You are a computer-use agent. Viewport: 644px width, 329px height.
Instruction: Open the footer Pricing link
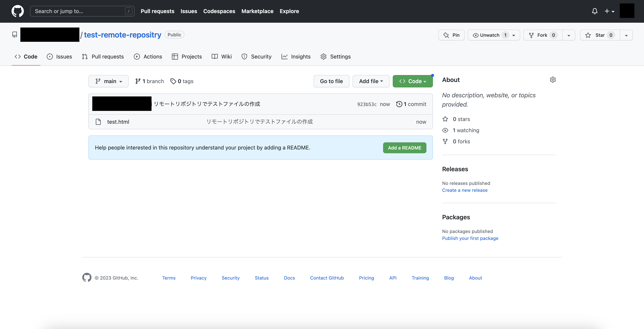coord(366,278)
